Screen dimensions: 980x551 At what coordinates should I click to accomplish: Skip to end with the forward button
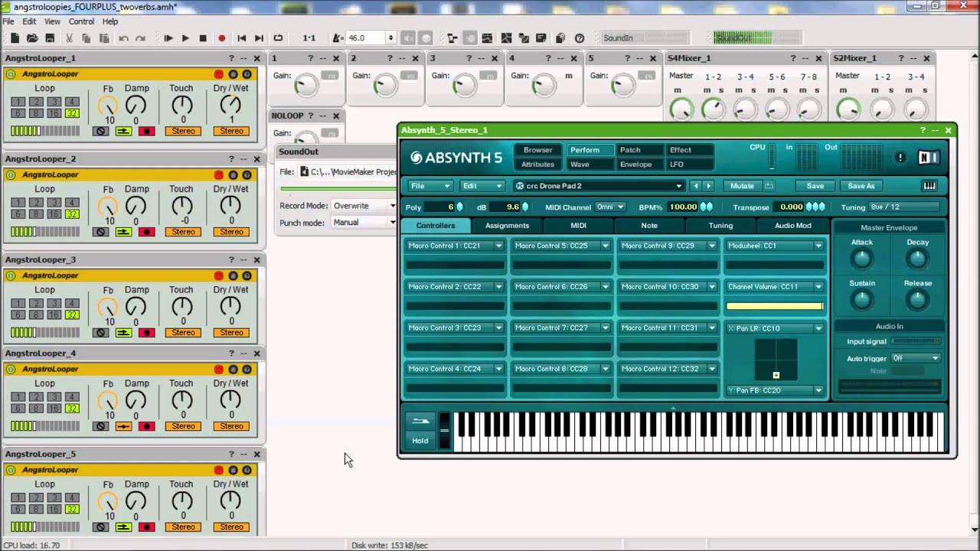(259, 38)
